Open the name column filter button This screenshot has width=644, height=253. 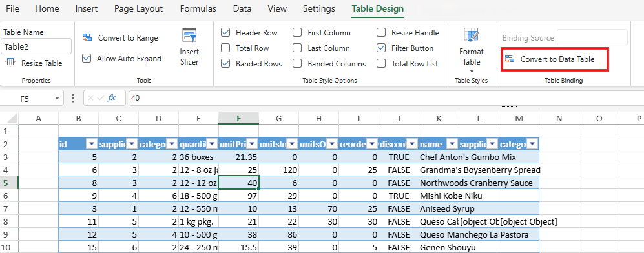pyautogui.click(x=452, y=144)
